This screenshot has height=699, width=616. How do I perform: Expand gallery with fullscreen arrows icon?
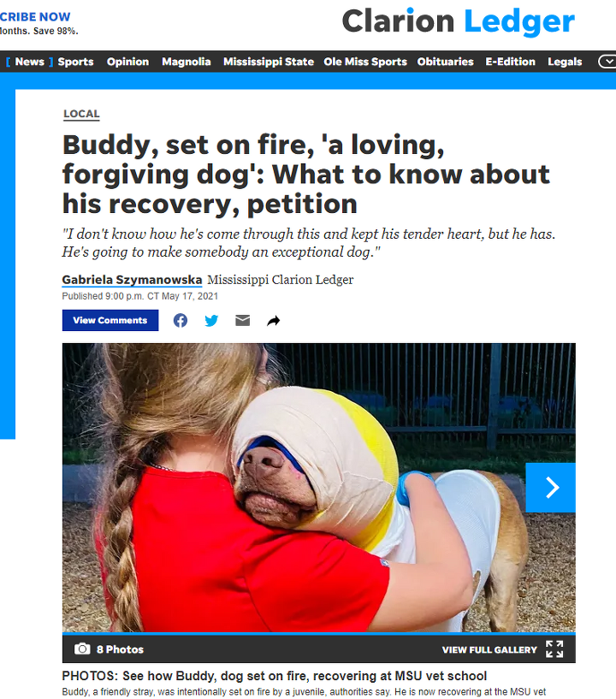pyautogui.click(x=554, y=649)
